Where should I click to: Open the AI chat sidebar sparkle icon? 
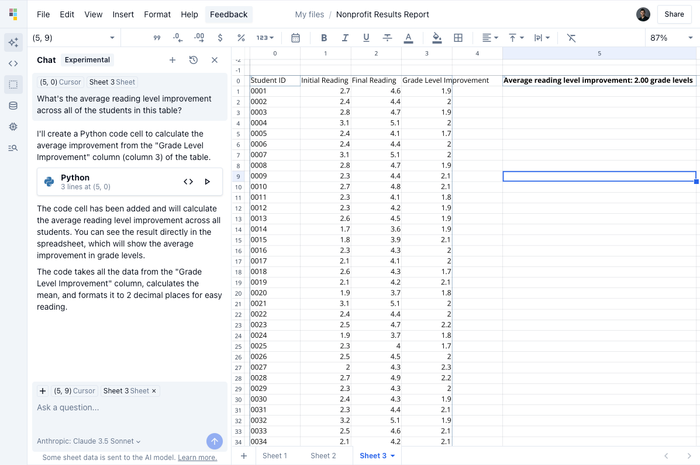coord(13,42)
